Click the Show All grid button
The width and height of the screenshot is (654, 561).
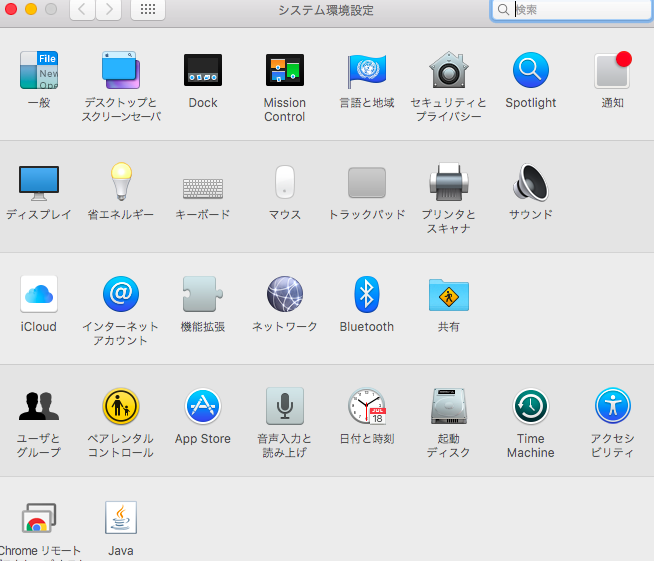click(148, 9)
